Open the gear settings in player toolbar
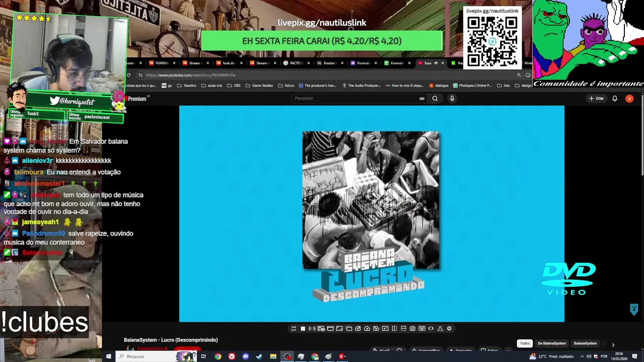Viewport: 644px width, 362px height. pyautogui.click(x=449, y=329)
